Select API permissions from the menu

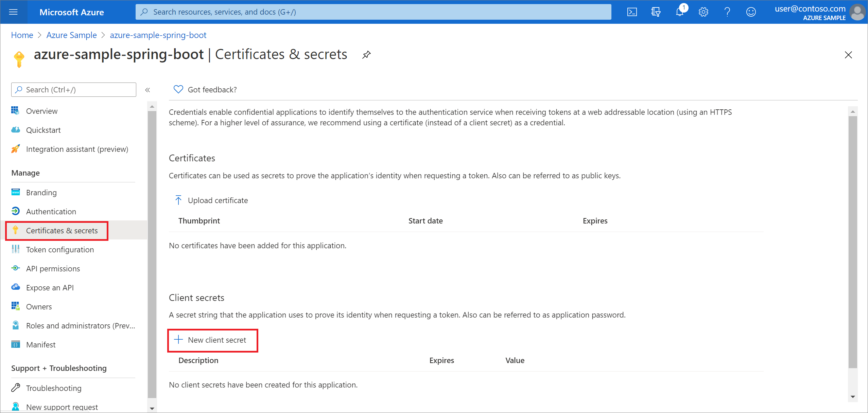(53, 268)
